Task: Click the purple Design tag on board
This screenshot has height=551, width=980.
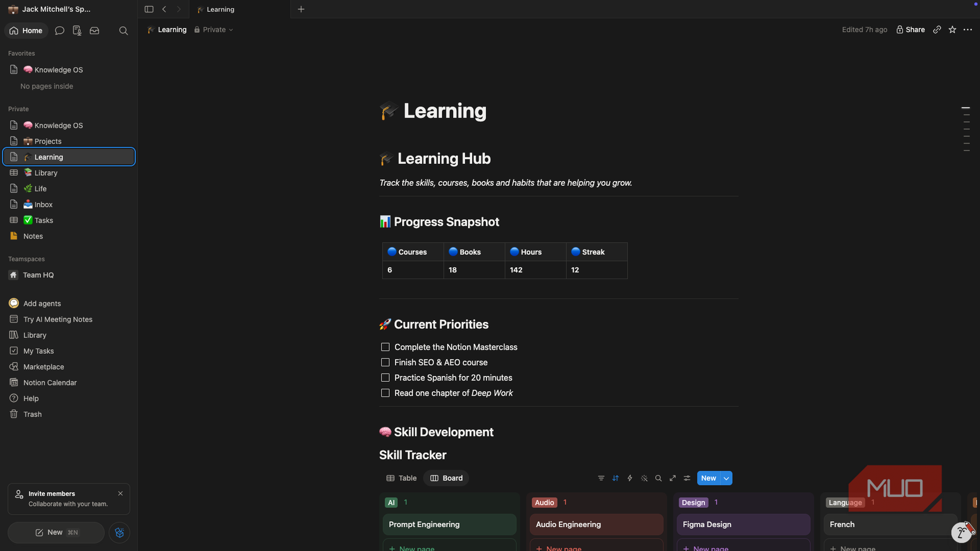Action: (693, 503)
